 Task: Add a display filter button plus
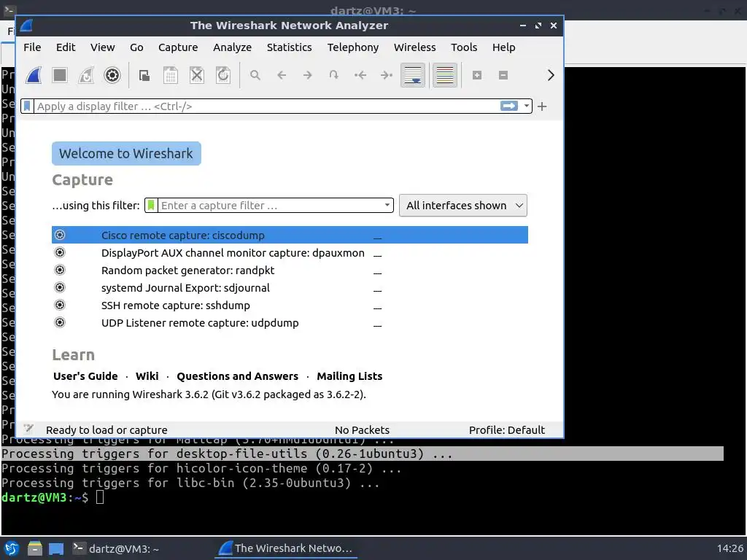pyautogui.click(x=542, y=106)
